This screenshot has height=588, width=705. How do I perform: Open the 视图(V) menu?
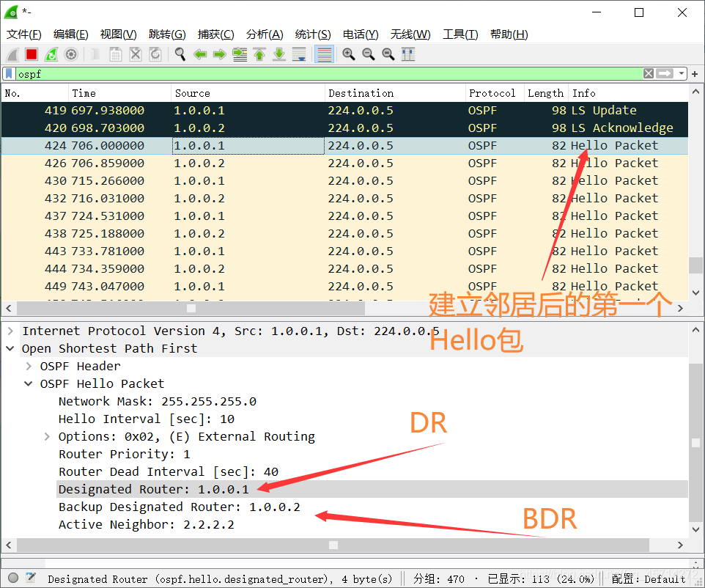click(118, 34)
